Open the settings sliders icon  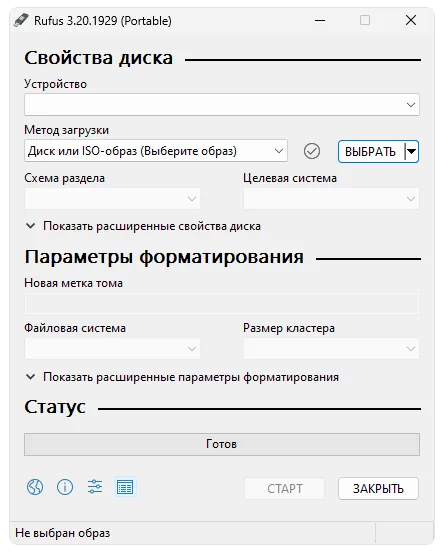(x=95, y=487)
